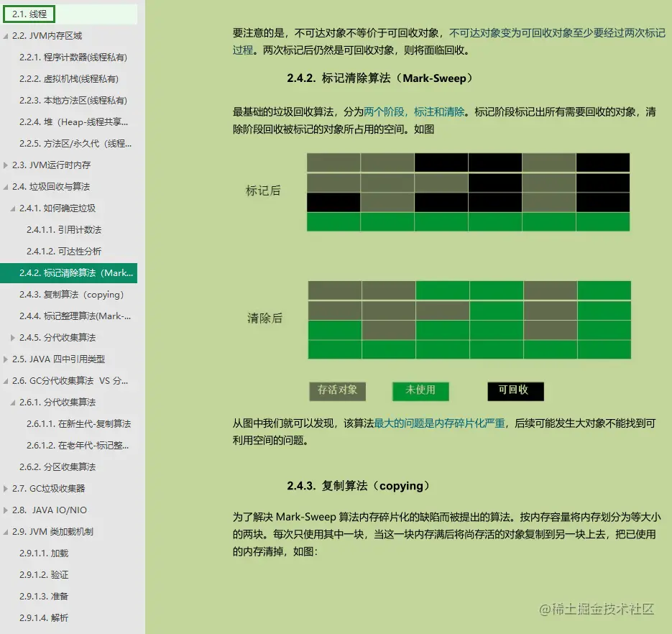Click highlighted text 两个阶段, 标注和清除
Viewport: 672px width, 634px height.
tap(414, 112)
